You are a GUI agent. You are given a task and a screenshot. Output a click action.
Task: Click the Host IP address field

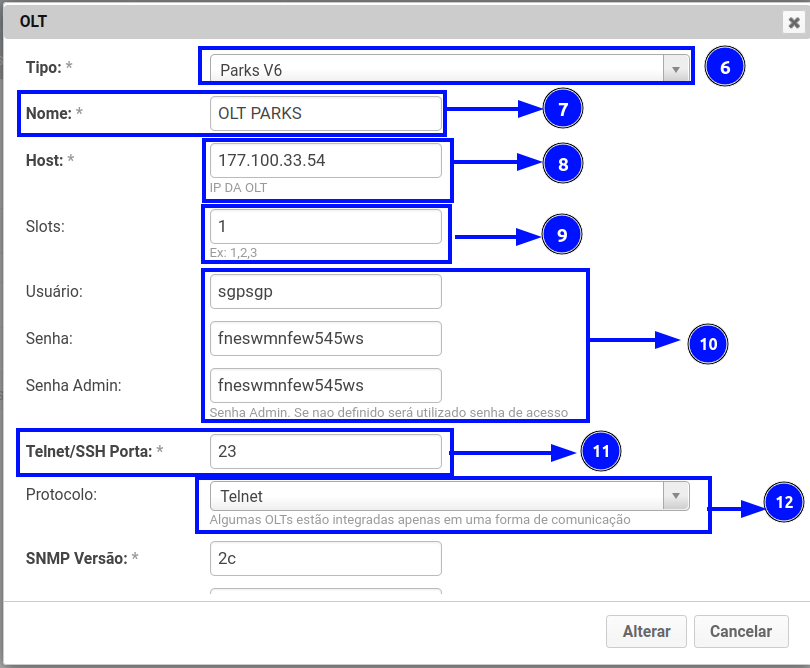(325, 160)
